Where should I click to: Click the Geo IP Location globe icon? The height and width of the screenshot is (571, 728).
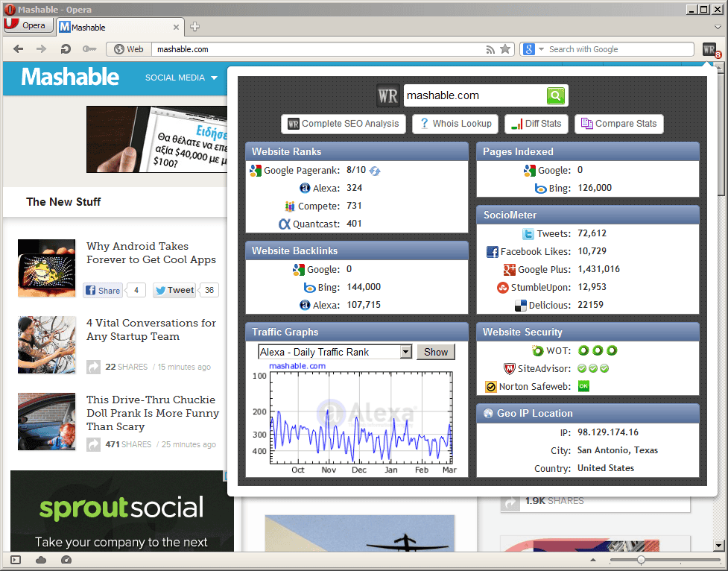[488, 414]
